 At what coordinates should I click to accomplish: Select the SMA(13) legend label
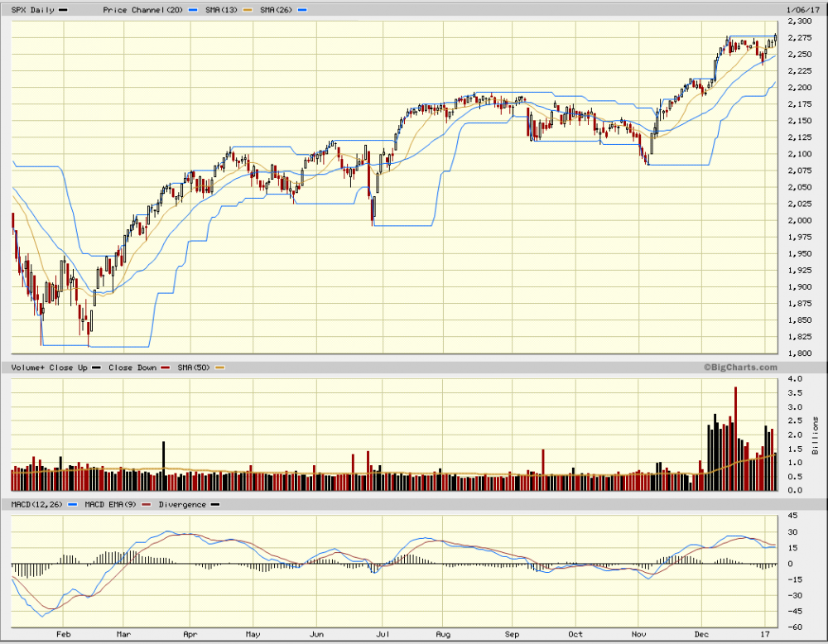coord(224,9)
